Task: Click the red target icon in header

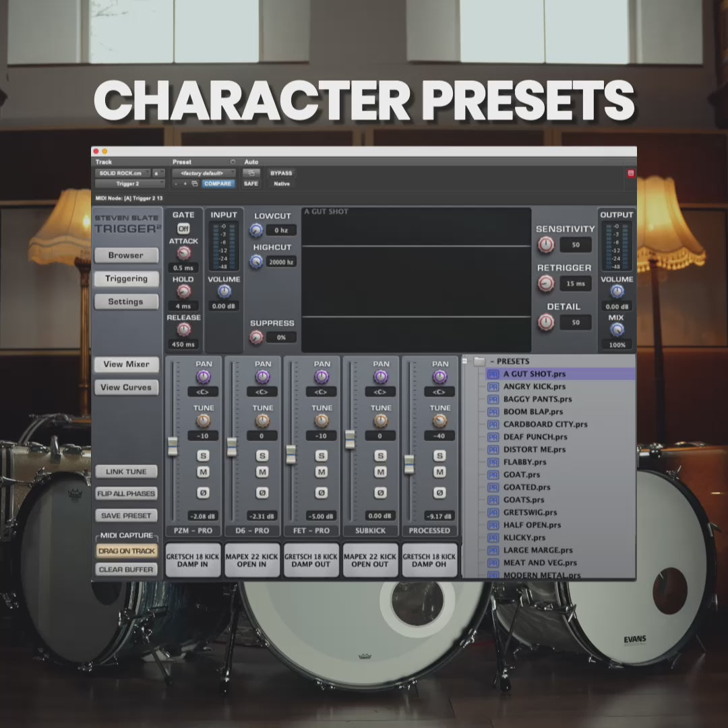Action: tap(631, 173)
